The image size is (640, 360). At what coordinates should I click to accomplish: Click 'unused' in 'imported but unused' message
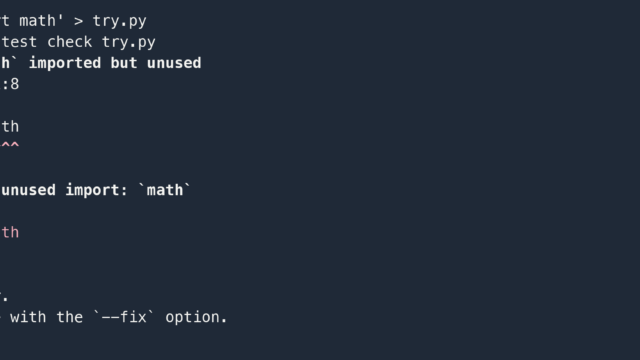174,63
